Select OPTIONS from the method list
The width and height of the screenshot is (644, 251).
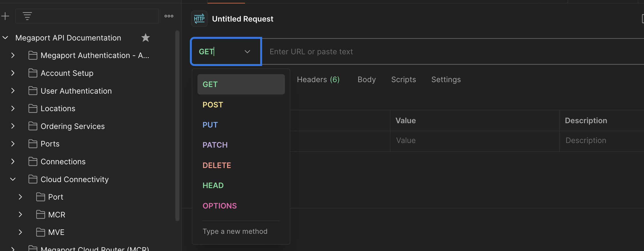click(241, 206)
